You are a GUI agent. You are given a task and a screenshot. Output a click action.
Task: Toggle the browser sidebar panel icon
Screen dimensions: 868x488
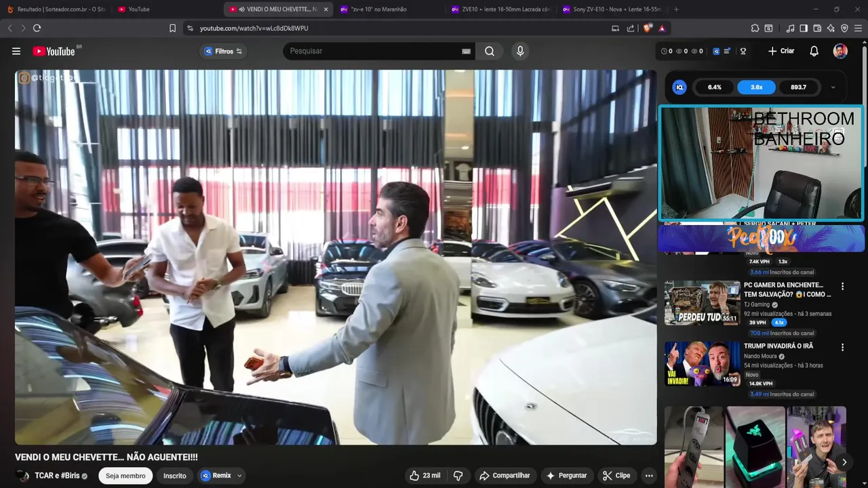click(x=804, y=28)
